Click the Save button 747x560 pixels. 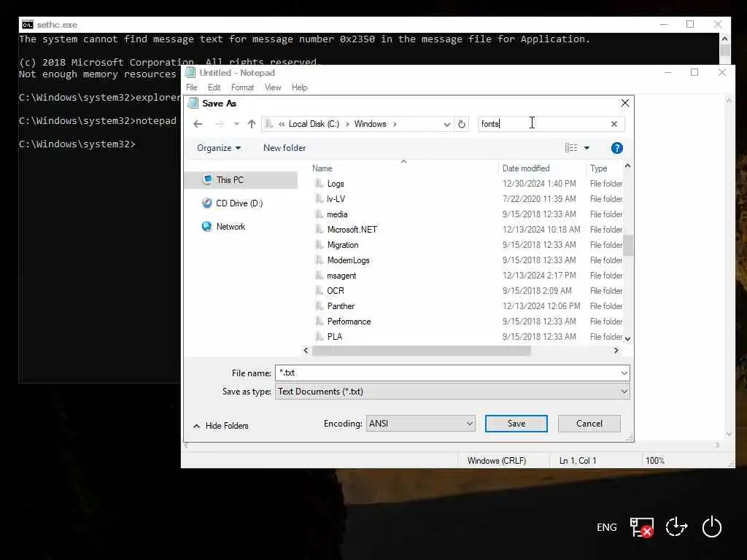pyautogui.click(x=516, y=424)
